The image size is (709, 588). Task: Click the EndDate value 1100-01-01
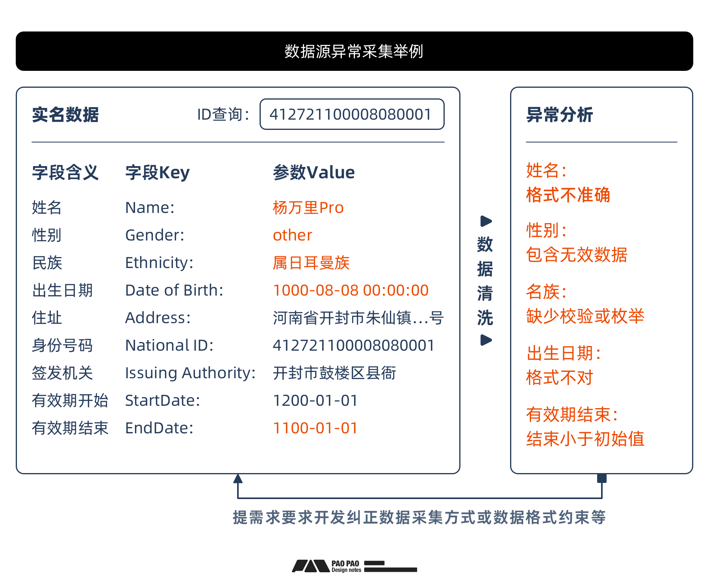tap(315, 427)
